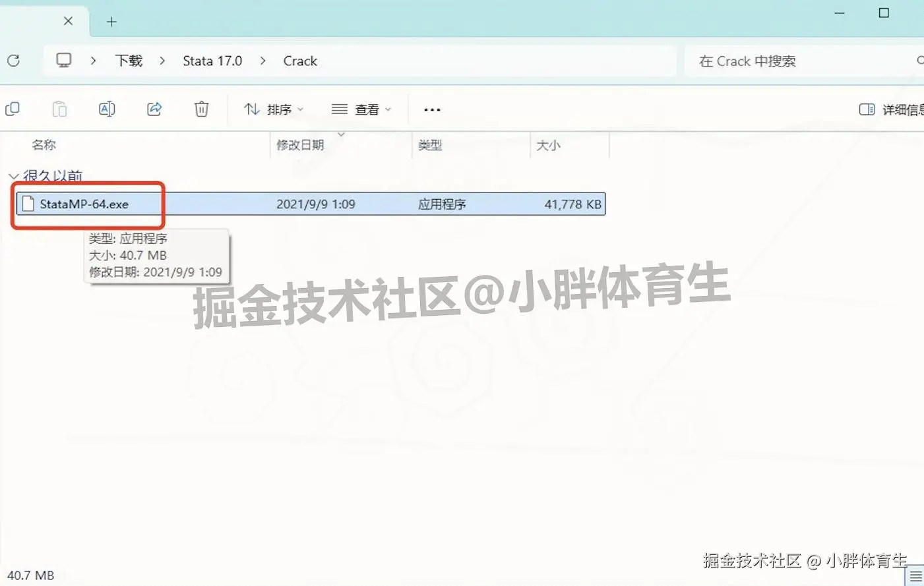Open a new tab with the plus button

(x=111, y=20)
